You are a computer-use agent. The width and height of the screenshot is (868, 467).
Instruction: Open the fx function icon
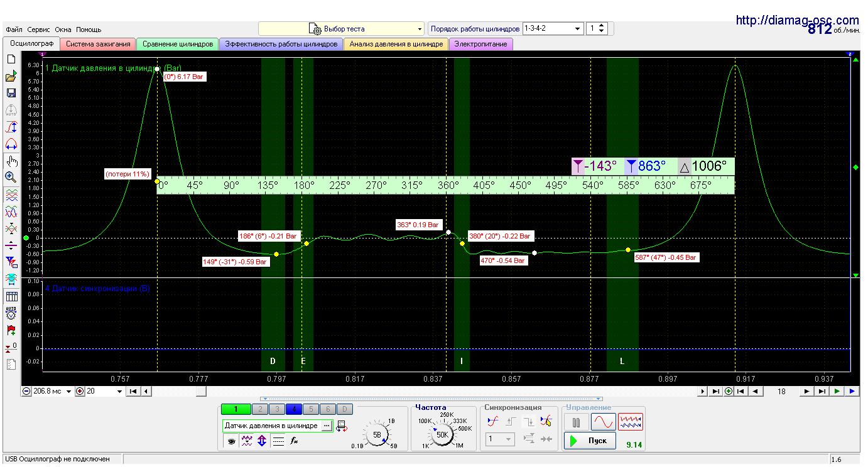pos(294,441)
